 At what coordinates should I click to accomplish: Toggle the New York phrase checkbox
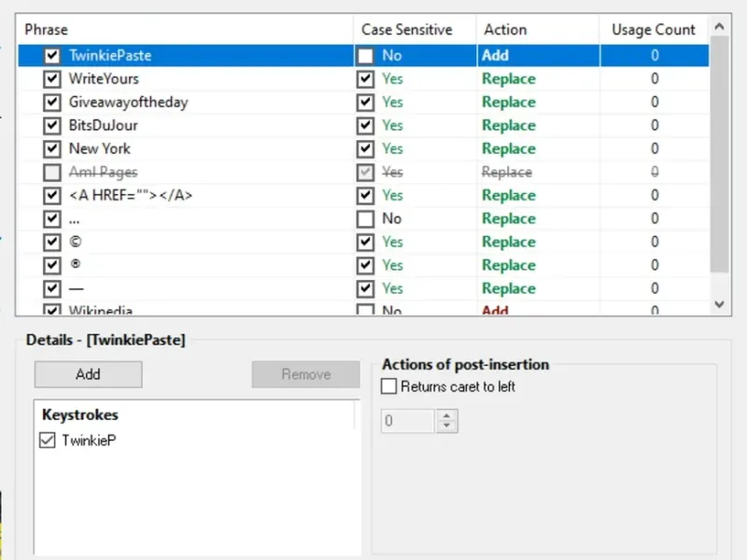52,149
